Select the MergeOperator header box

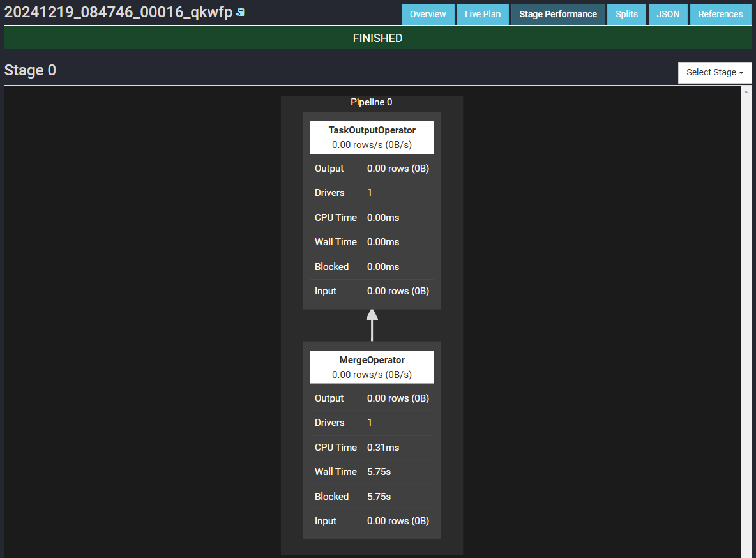coord(372,368)
